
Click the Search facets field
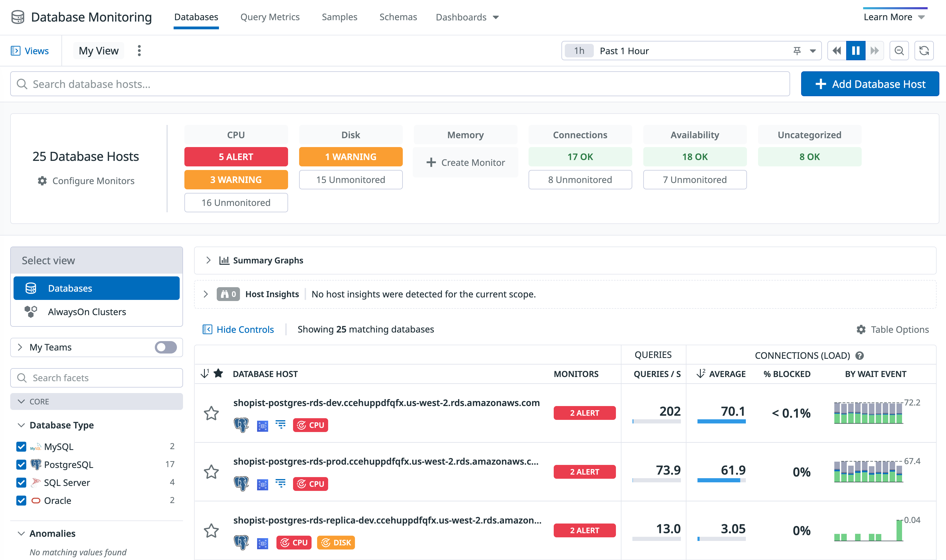tap(96, 378)
